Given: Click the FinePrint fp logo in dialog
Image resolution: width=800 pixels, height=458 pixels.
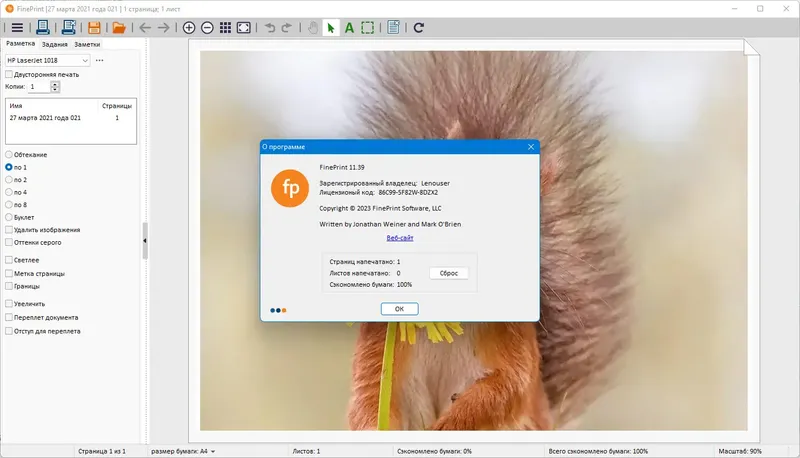Looking at the screenshot, I should tap(290, 188).
